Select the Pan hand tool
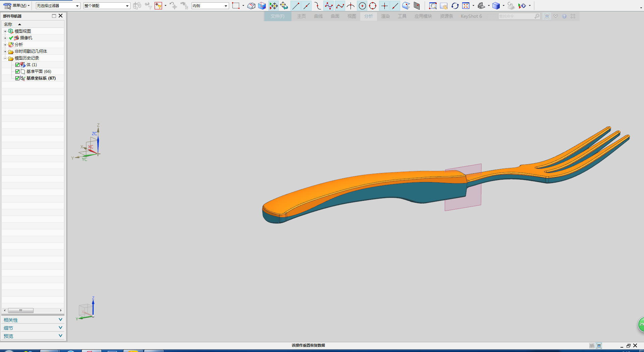 (444, 6)
